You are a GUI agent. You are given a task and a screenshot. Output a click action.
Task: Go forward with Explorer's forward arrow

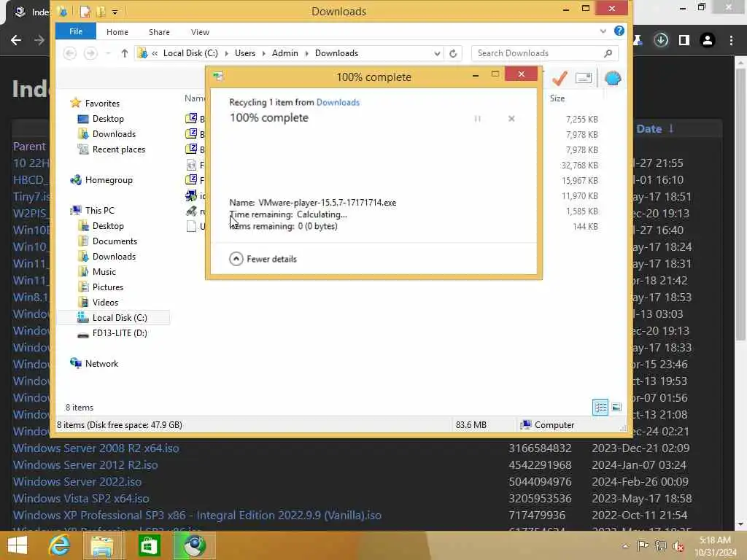90,53
